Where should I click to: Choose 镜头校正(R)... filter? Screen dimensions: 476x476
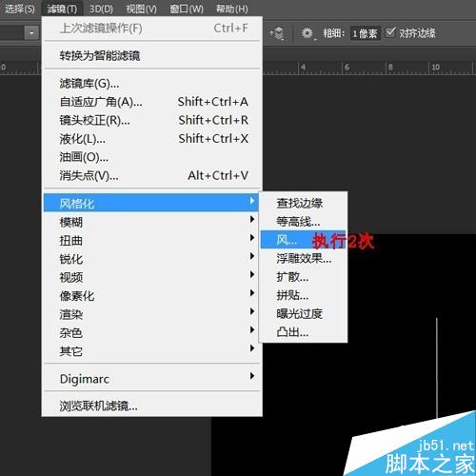coord(152,120)
